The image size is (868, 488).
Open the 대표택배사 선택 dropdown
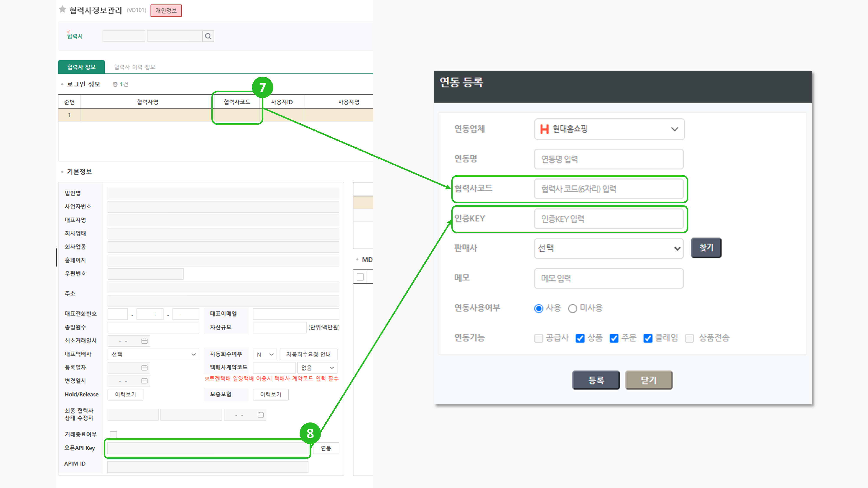click(x=153, y=354)
